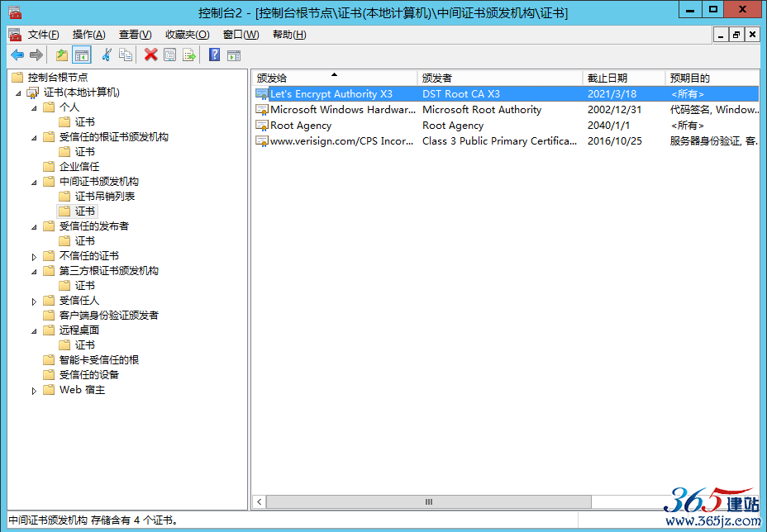767x532 pixels.
Task: Sort by the 颁发给 column header
Action: click(335, 78)
